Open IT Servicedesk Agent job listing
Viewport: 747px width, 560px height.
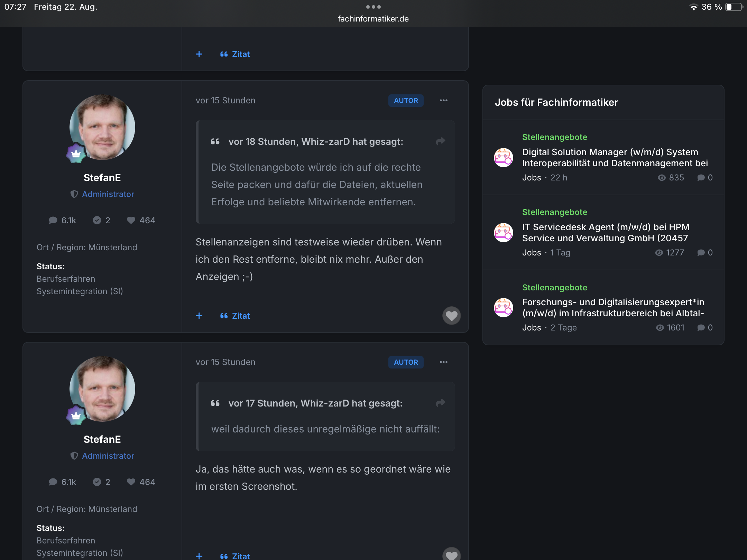click(x=606, y=233)
